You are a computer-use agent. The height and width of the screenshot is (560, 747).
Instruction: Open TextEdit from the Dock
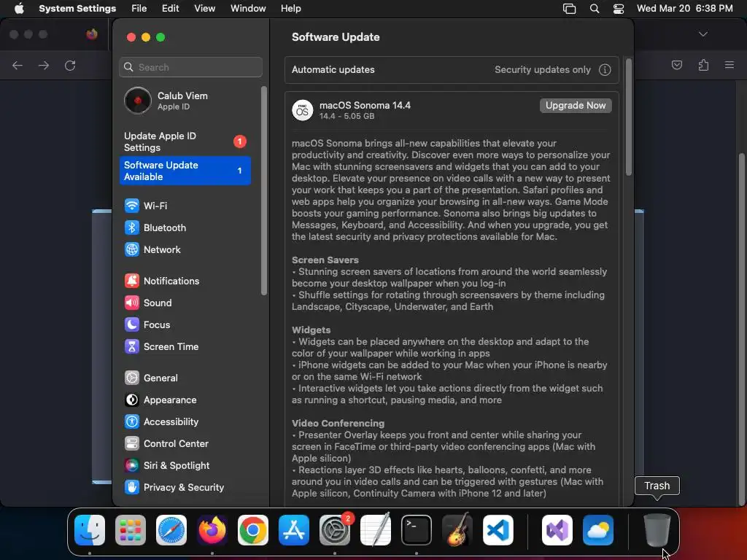(376, 530)
